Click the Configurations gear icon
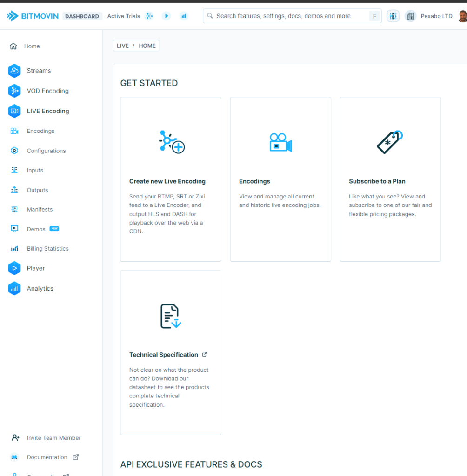The width and height of the screenshot is (467, 476). tap(14, 151)
